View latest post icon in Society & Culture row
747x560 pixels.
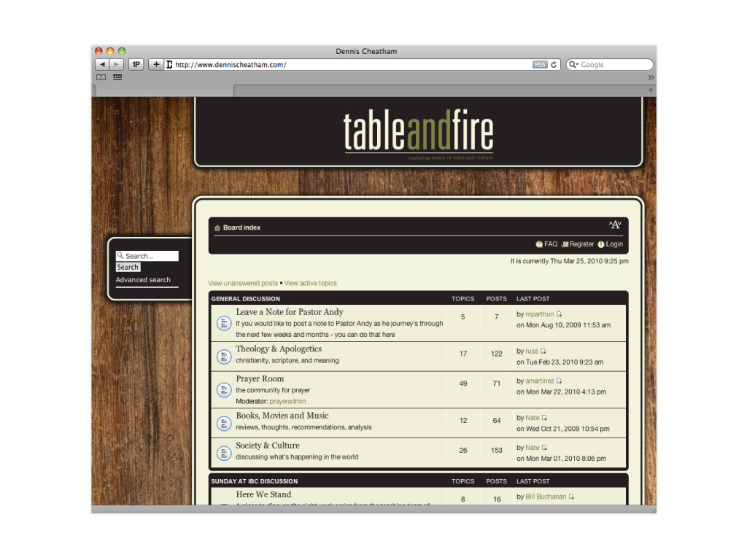[544, 447]
